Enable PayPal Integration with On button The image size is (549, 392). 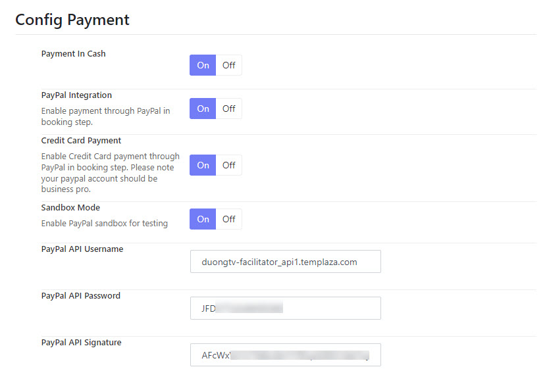[x=203, y=109]
